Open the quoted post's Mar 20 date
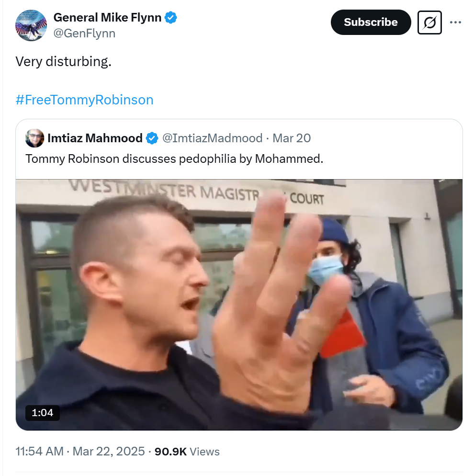The image size is (474, 476). (x=292, y=138)
